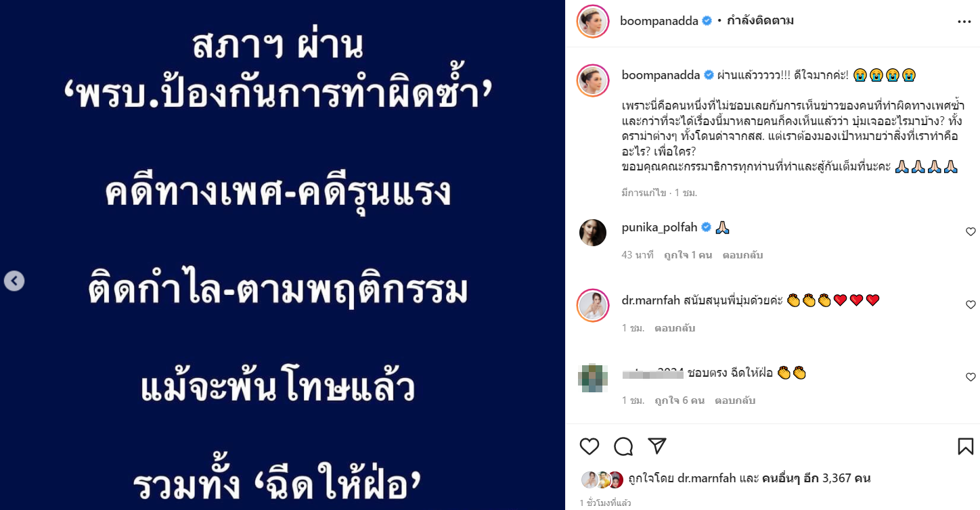980x510 pixels.
Task: Reply to punika_polfah with ตอบกลับ
Action: coord(742,256)
